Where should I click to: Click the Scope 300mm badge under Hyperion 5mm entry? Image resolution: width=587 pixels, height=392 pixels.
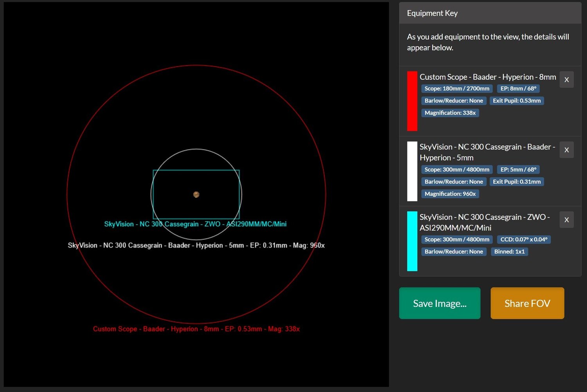click(457, 170)
